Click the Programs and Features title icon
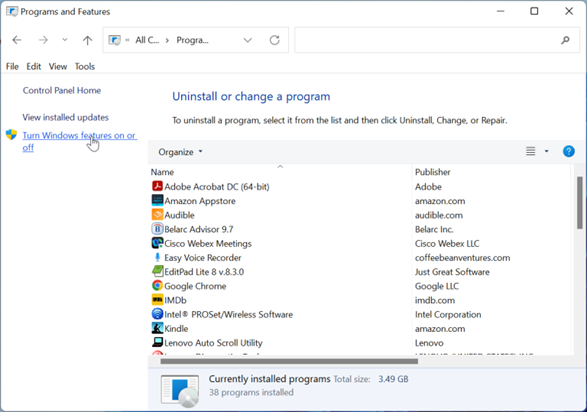The height and width of the screenshot is (412, 587). point(12,12)
